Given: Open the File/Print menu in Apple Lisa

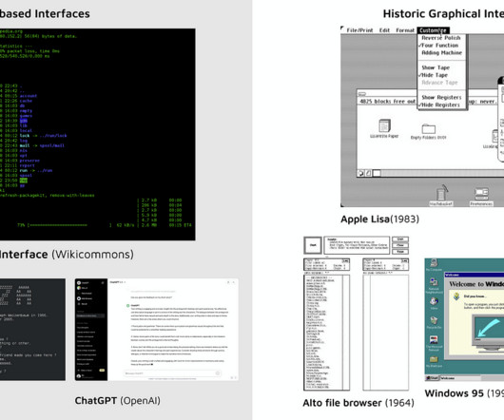Looking at the screenshot, I should 359,30.
